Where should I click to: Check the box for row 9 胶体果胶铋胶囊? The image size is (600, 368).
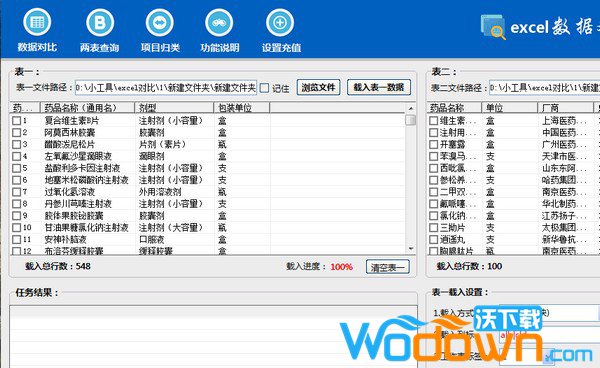(16, 216)
